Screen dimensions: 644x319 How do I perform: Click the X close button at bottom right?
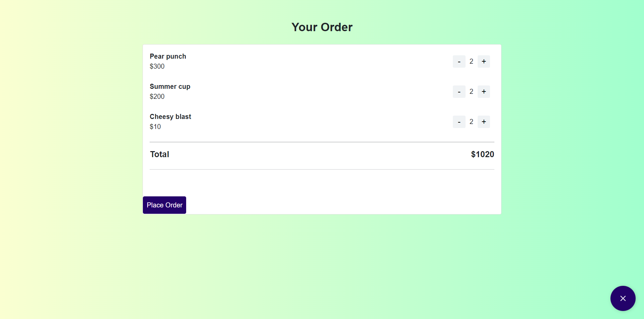coord(623,298)
